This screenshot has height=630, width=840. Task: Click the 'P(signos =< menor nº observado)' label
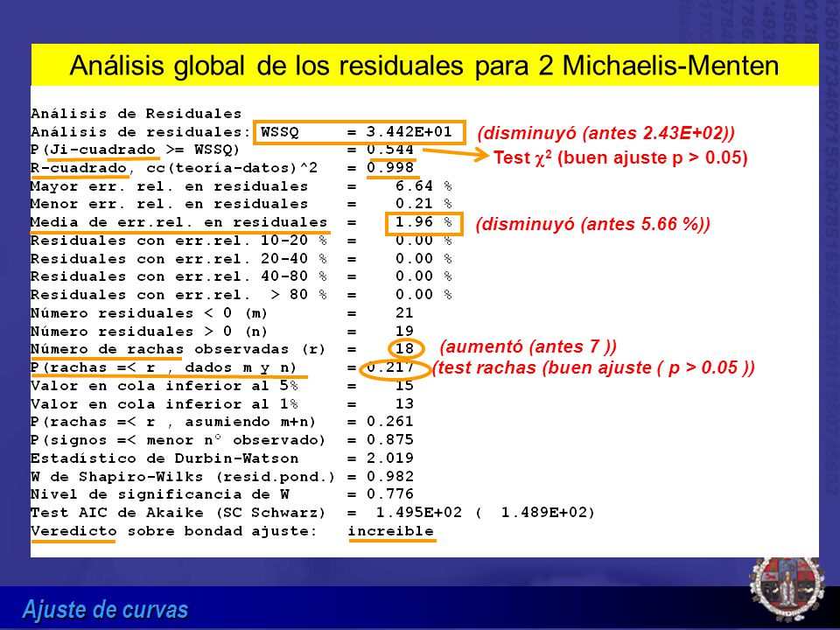click(x=178, y=440)
